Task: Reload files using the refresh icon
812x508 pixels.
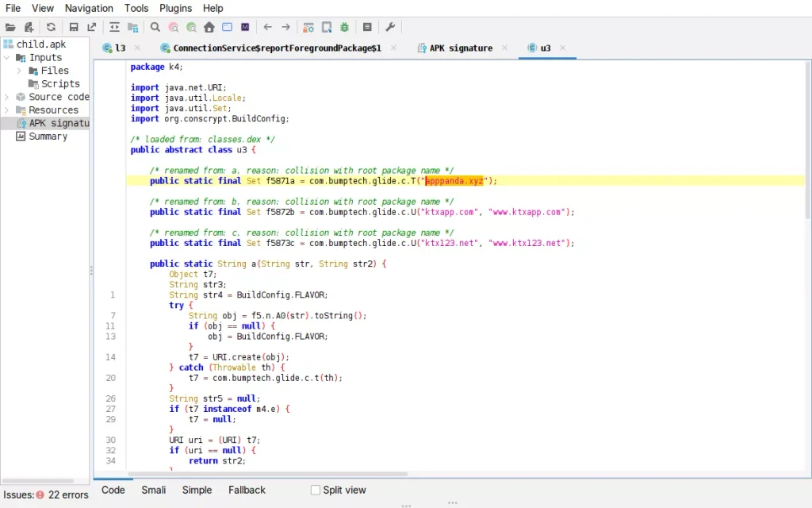Action: (51, 27)
